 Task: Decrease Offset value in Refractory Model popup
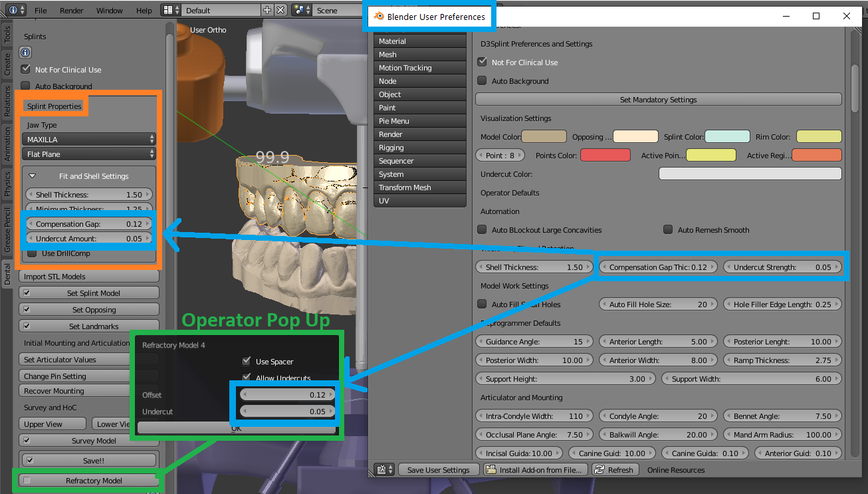(245, 395)
